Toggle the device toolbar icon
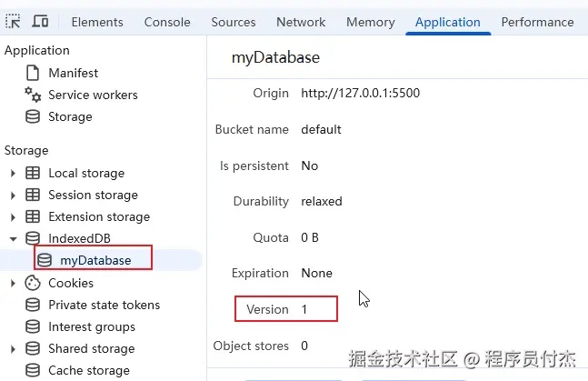The image size is (588, 381). pos(40,21)
